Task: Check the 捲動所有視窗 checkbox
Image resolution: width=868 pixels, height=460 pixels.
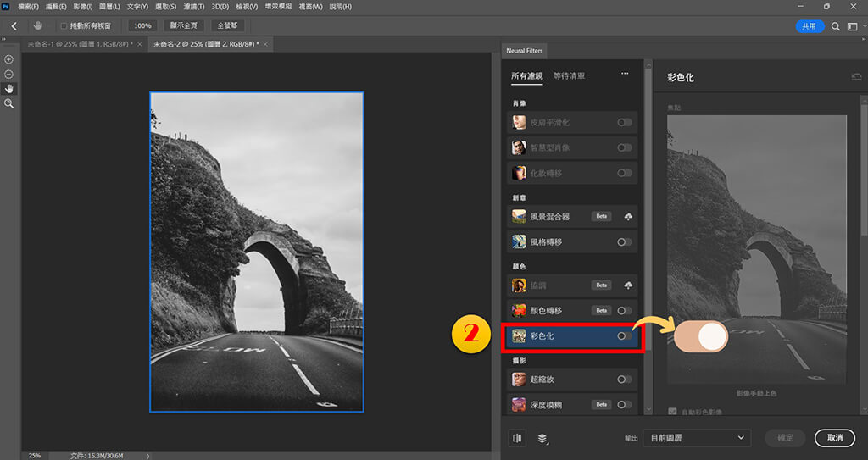Action: point(64,26)
